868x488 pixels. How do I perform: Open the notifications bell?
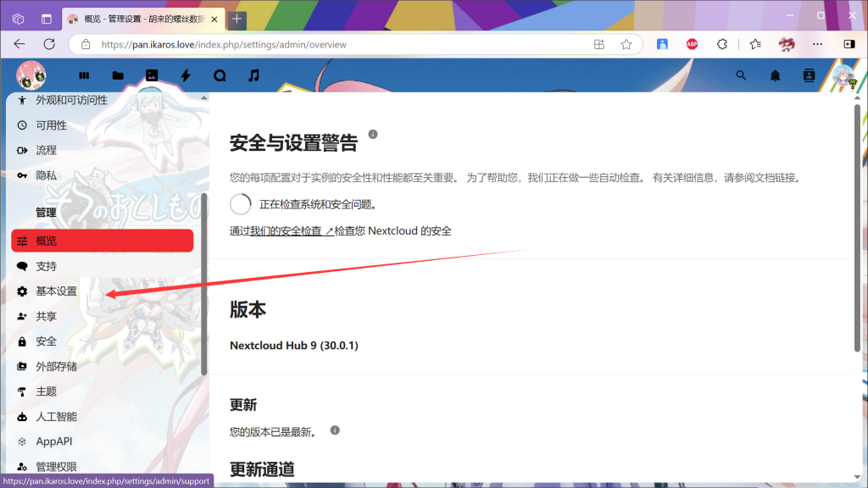coord(775,75)
